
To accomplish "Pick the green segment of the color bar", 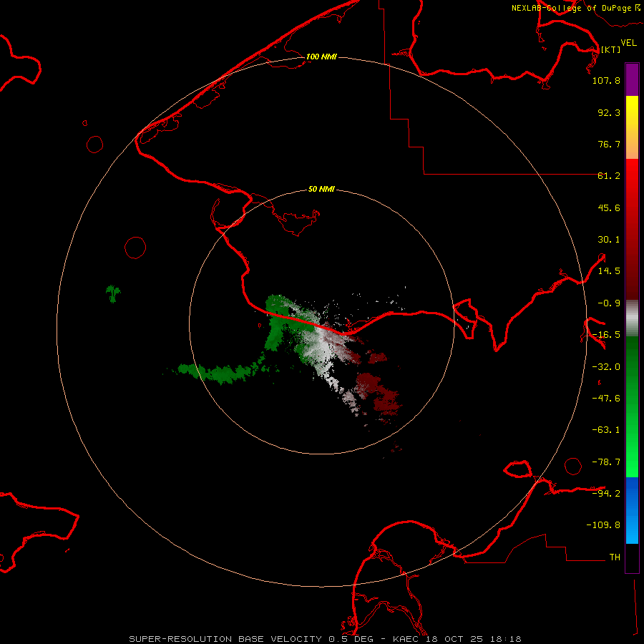I will click(x=632, y=406).
